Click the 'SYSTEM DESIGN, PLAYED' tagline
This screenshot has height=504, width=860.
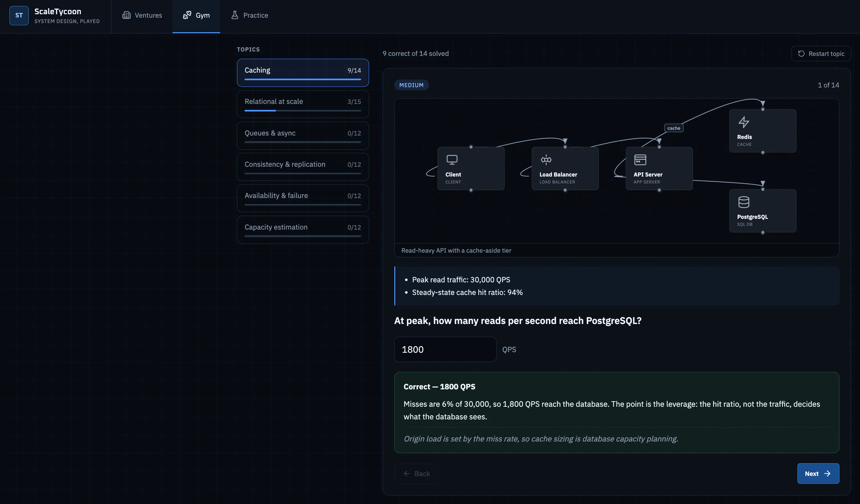[67, 21]
